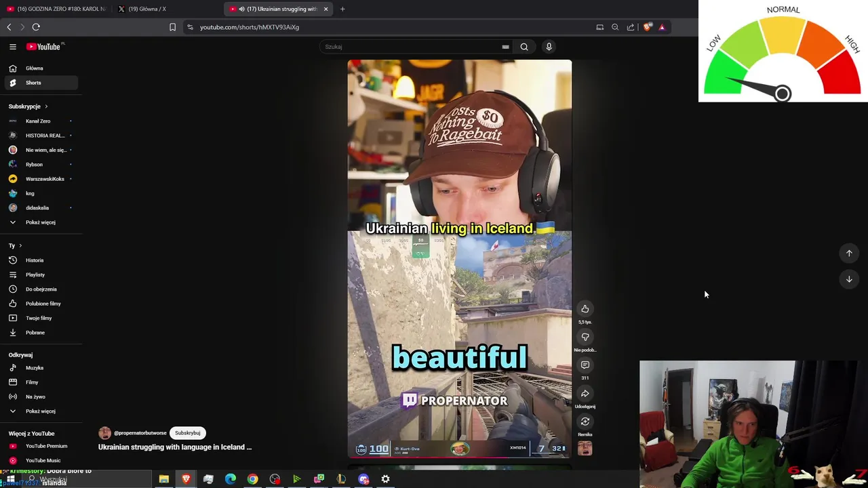Open Twoje filmy
Viewport: 868px width, 488px height.
click(x=41, y=318)
